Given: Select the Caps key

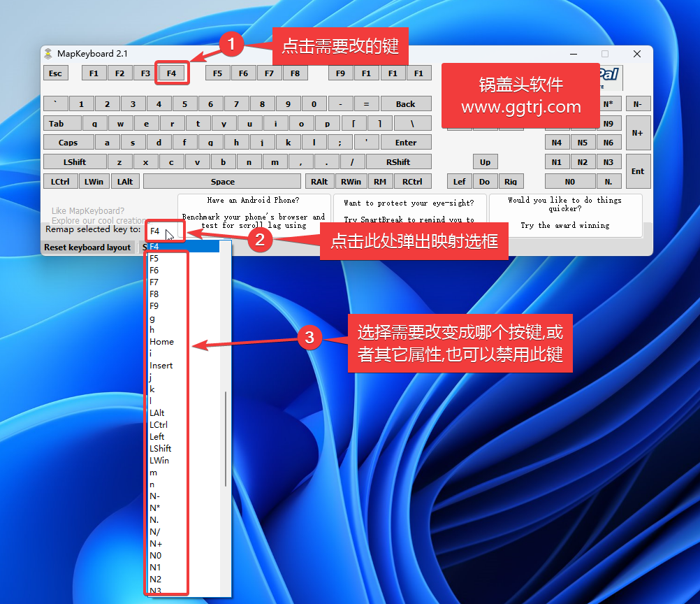Looking at the screenshot, I should coord(68,143).
